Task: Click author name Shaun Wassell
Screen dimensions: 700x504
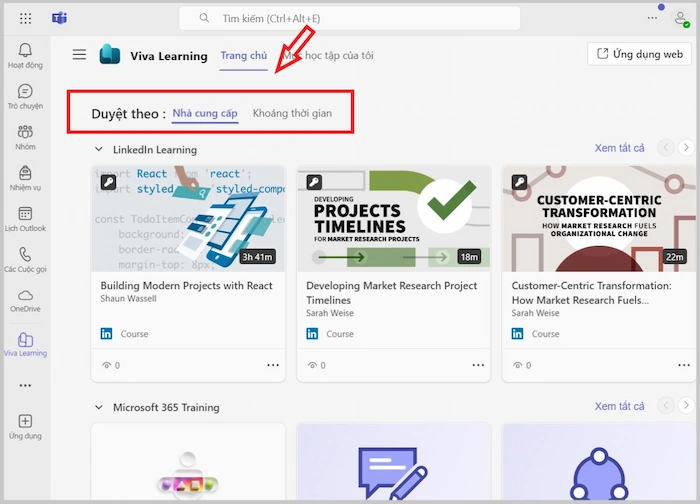Action: [129, 299]
